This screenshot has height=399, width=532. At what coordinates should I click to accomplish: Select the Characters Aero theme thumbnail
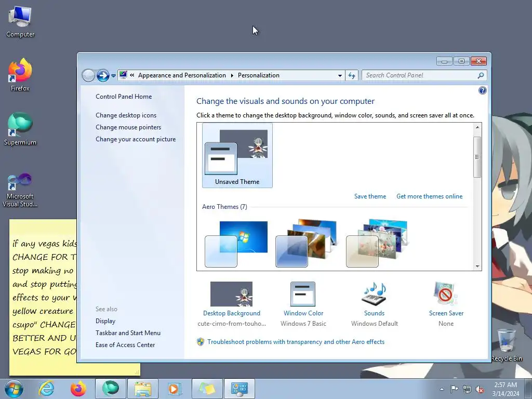click(x=377, y=243)
